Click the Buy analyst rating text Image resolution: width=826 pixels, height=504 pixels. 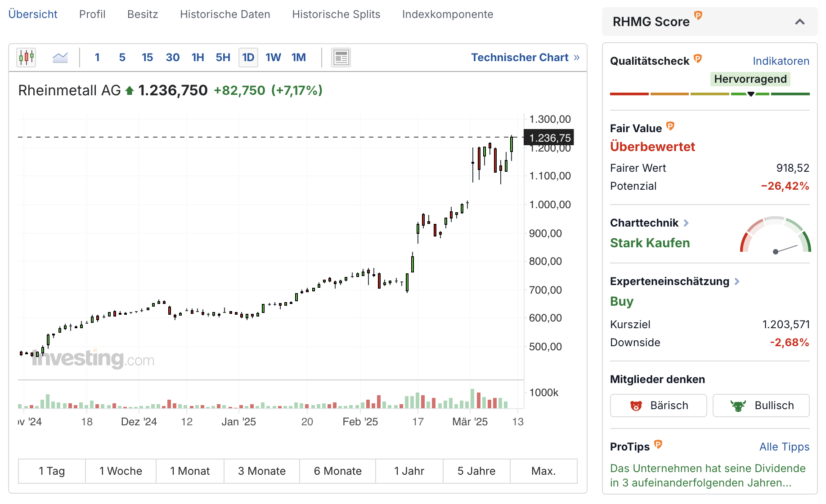point(621,301)
